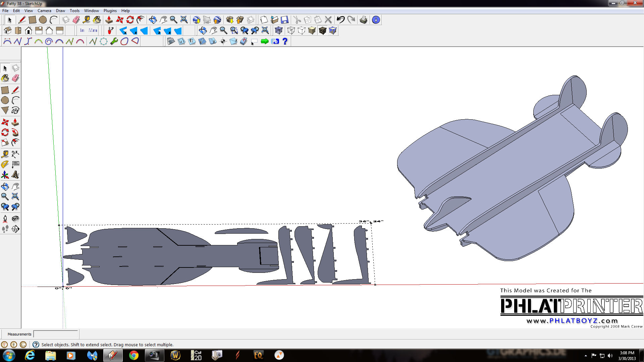Select the Freehand drawing tool
Image resolution: width=644 pixels, height=362 pixels.
15,110
